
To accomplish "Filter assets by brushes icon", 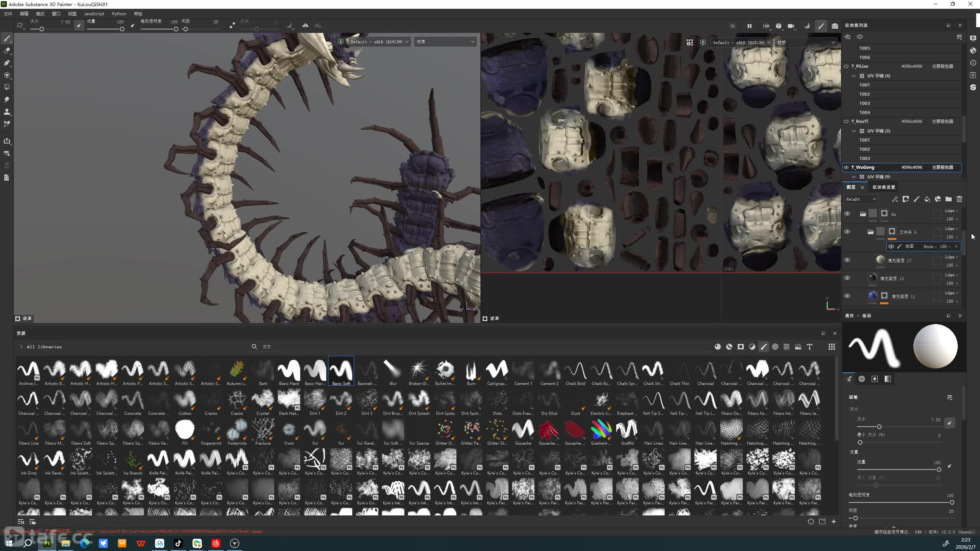I will [x=764, y=347].
